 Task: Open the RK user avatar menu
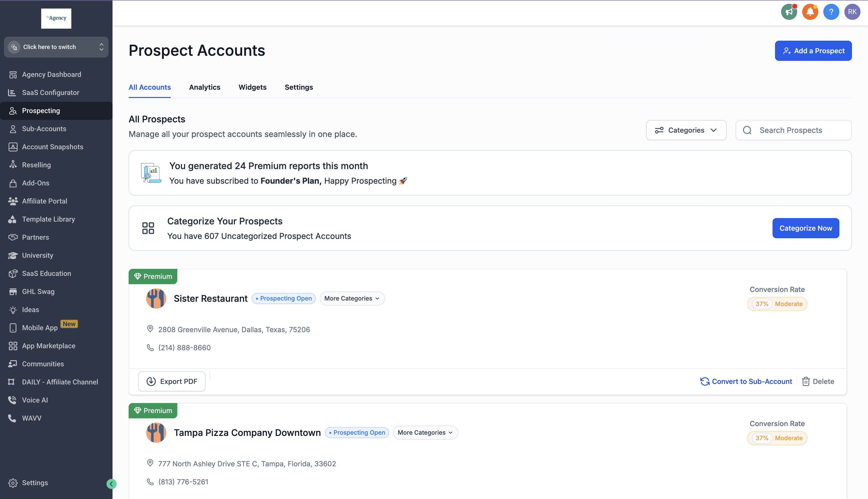click(852, 12)
